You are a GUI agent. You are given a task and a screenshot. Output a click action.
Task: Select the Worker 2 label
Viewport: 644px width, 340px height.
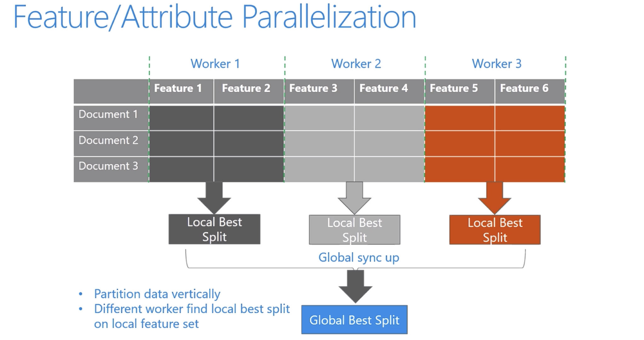(356, 64)
